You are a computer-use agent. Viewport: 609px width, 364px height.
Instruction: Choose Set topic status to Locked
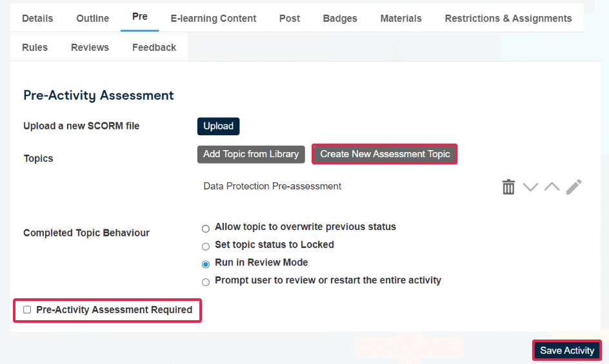[206, 246]
